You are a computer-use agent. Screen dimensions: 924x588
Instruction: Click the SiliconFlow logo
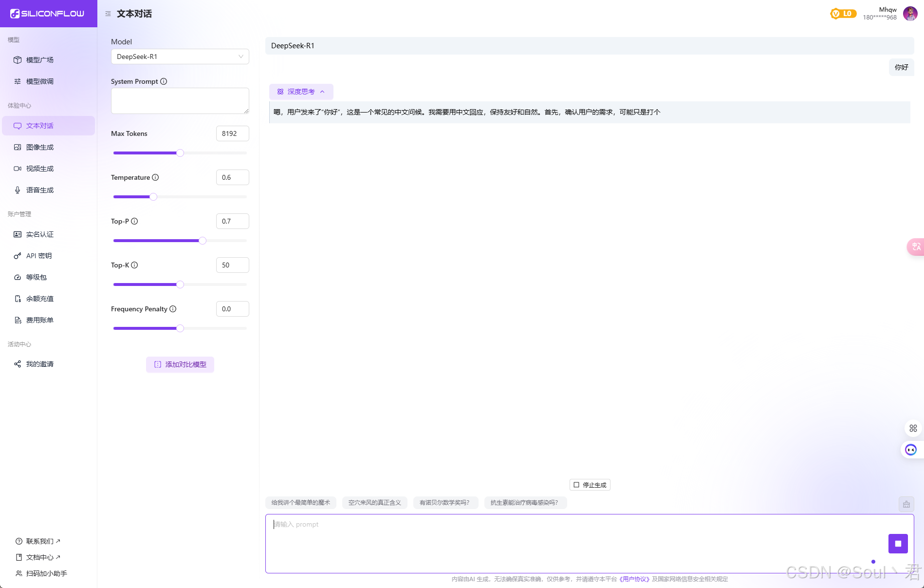(47, 14)
